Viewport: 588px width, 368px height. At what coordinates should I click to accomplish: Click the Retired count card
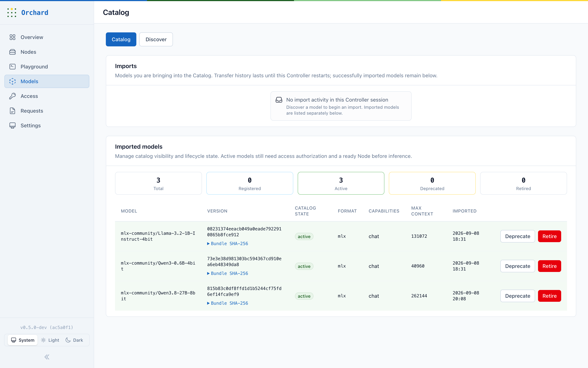(523, 183)
